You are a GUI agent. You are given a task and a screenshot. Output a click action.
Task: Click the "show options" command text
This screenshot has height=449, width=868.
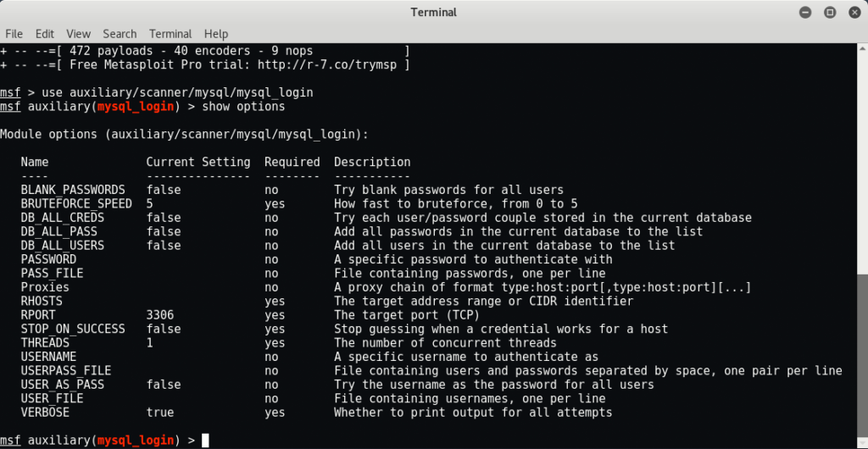pos(243,107)
